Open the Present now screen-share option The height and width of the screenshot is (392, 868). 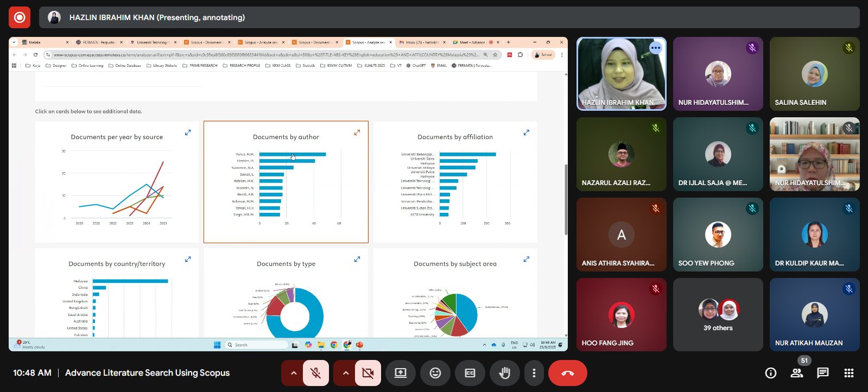(401, 373)
